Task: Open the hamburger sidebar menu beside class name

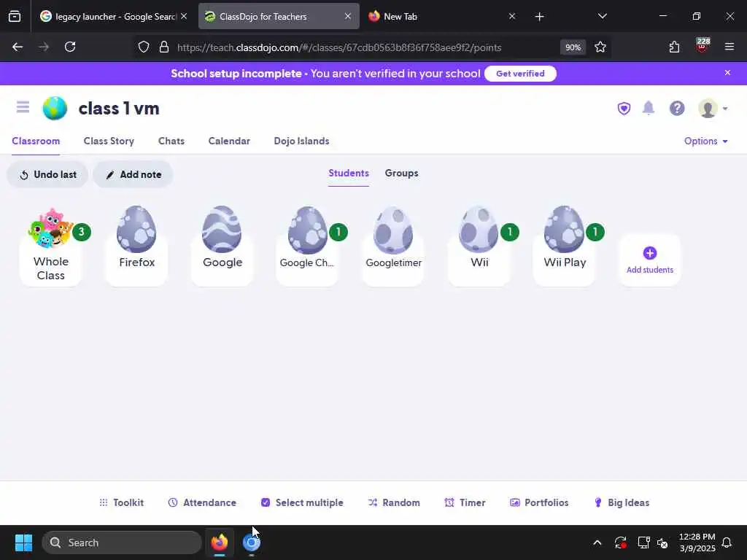Action: click(23, 107)
